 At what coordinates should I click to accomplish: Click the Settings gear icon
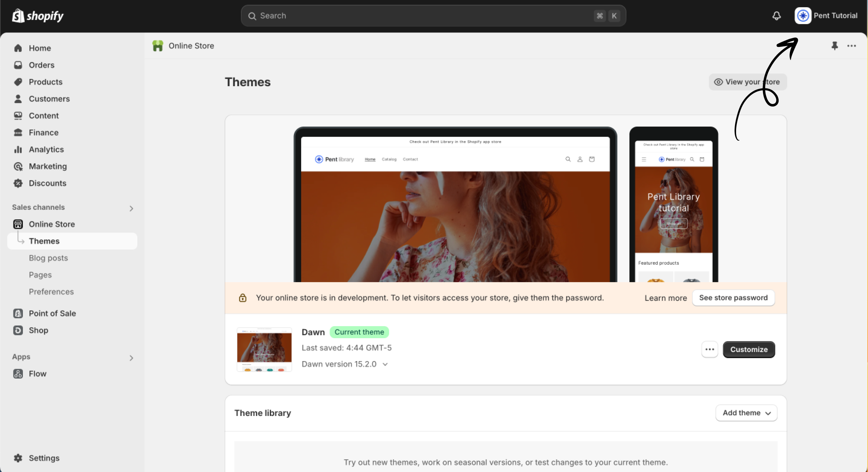click(18, 458)
